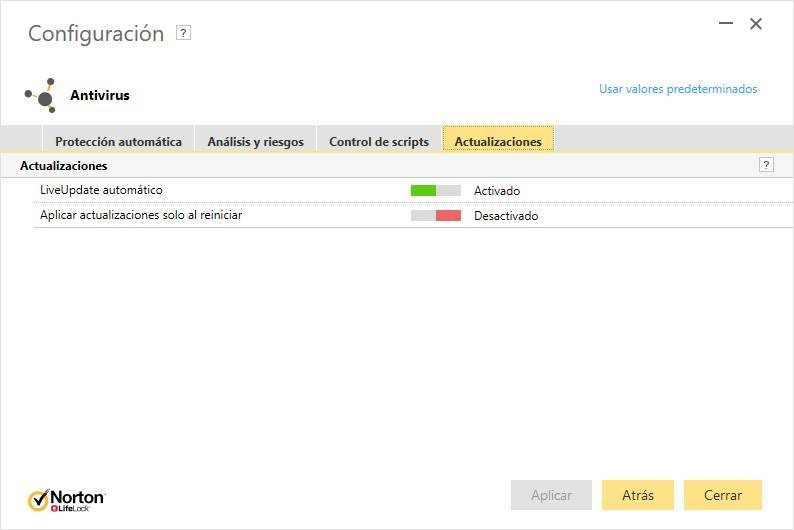Image resolution: width=794 pixels, height=530 pixels.
Task: Select the Actualizaciones tab
Action: coord(498,140)
